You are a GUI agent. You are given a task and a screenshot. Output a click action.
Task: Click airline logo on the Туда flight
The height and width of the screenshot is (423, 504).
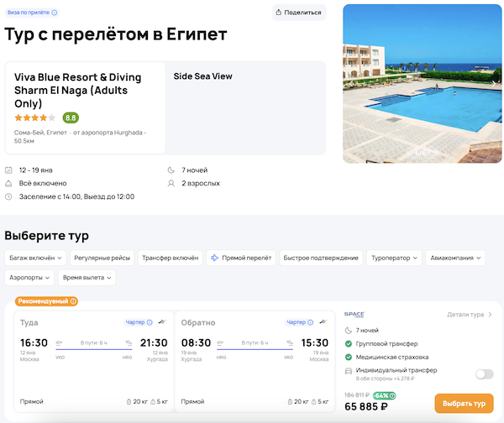coord(160,322)
